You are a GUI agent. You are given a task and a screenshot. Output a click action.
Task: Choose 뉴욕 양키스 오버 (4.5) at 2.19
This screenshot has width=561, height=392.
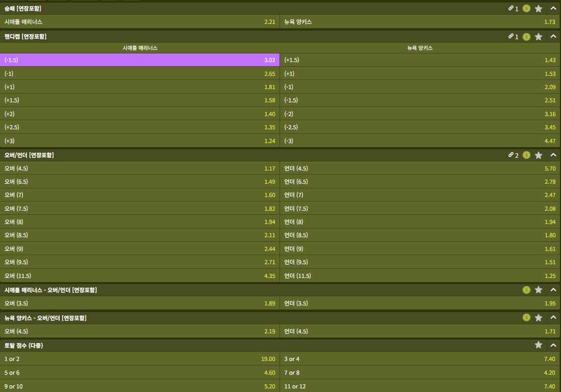click(139, 331)
